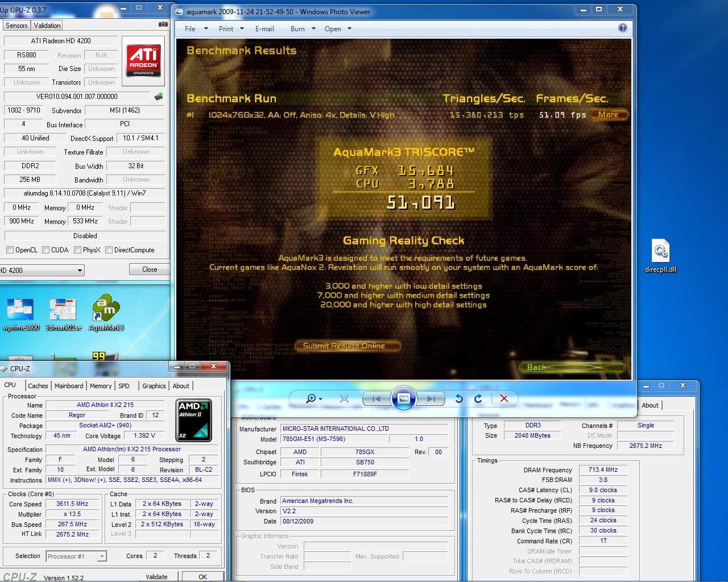Click the Validate button in CPU-Z

pyautogui.click(x=156, y=576)
